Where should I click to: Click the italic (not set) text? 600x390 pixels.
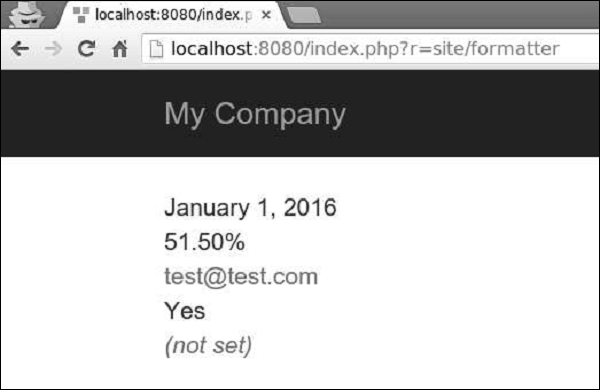[x=208, y=346]
